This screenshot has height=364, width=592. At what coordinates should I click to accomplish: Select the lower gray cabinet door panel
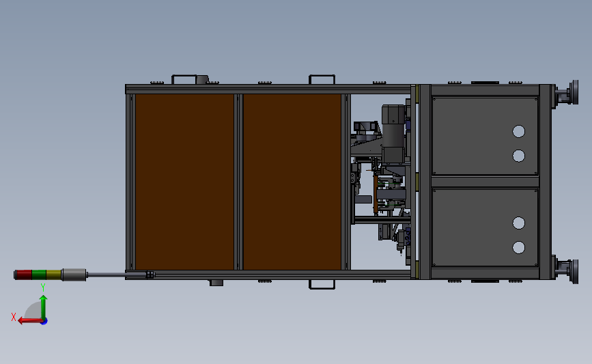pos(485,228)
